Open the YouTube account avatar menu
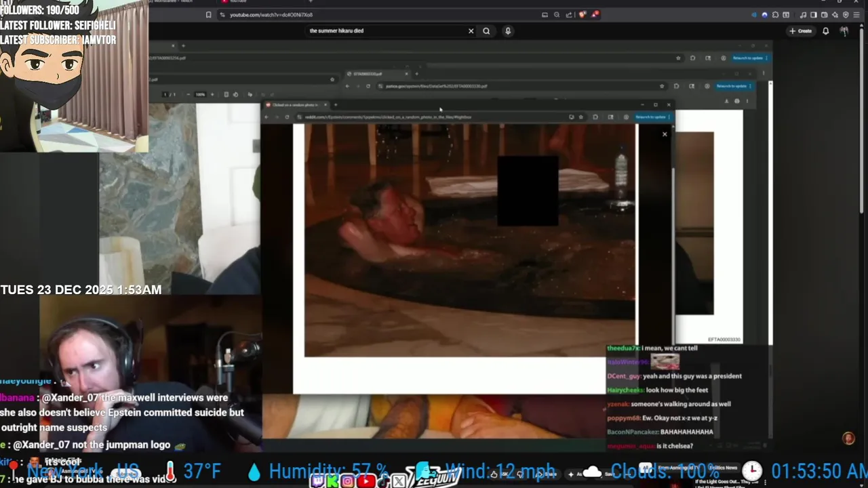The image size is (868, 488). 844,30
